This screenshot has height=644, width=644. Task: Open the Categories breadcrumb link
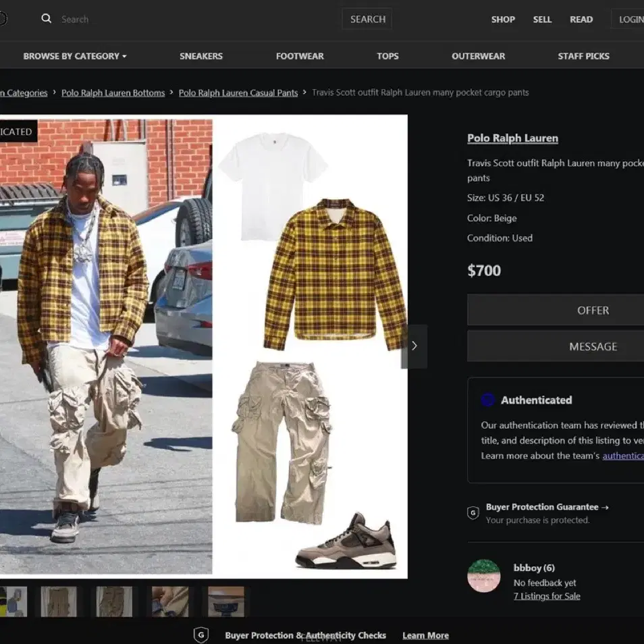24,93
